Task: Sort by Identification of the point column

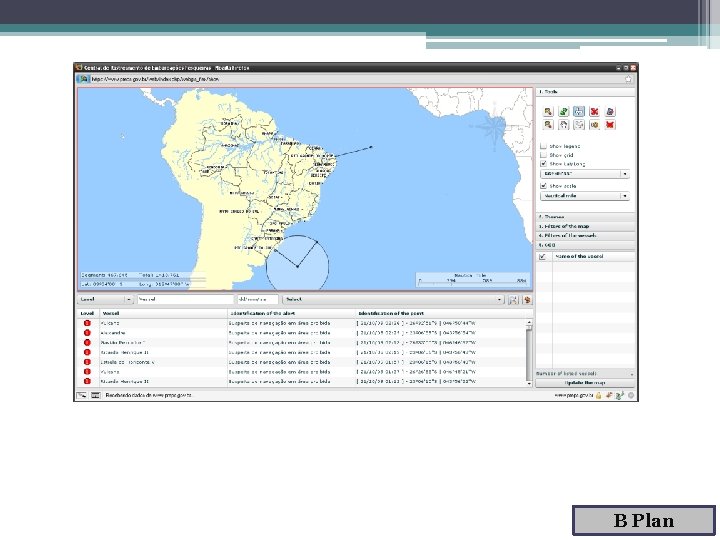Action: pos(444,314)
